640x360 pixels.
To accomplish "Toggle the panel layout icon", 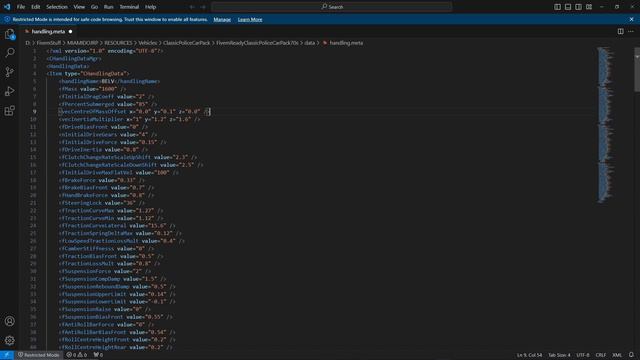I will pos(568,7).
